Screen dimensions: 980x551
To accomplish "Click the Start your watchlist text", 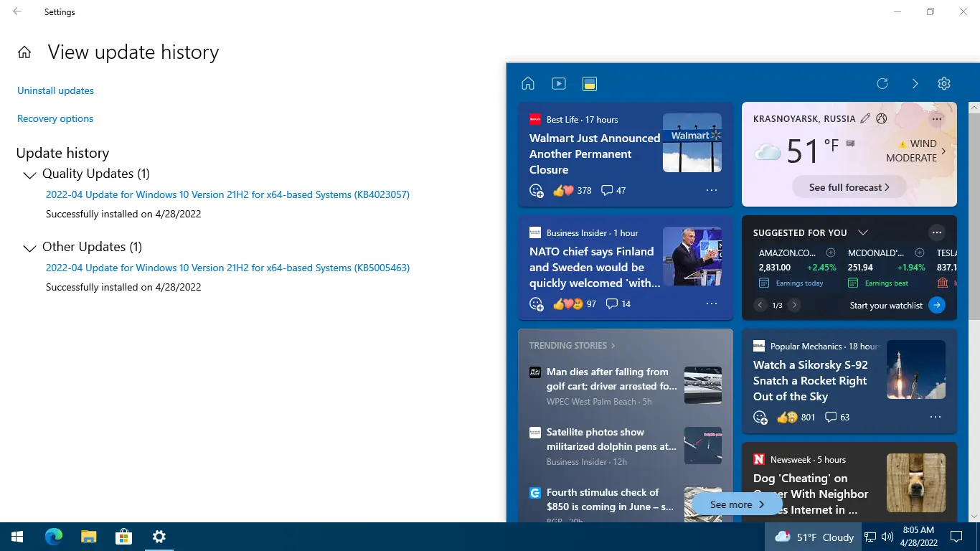I will 886,305.
